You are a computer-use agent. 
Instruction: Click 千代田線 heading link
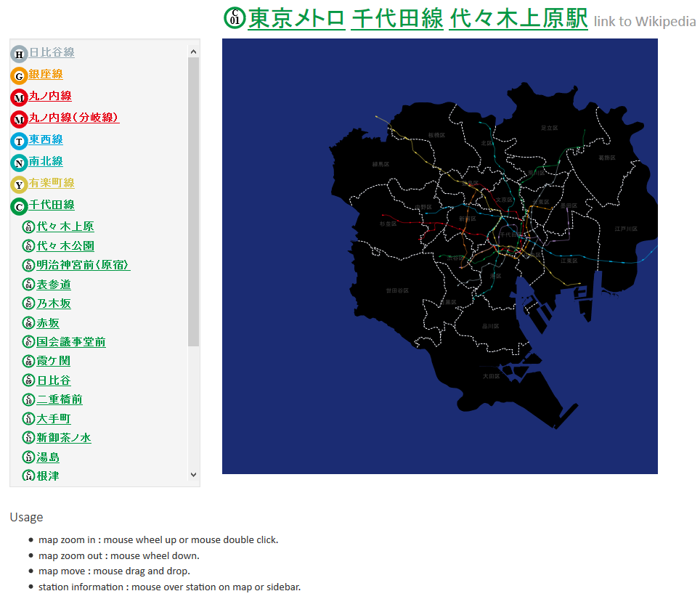pos(397,19)
